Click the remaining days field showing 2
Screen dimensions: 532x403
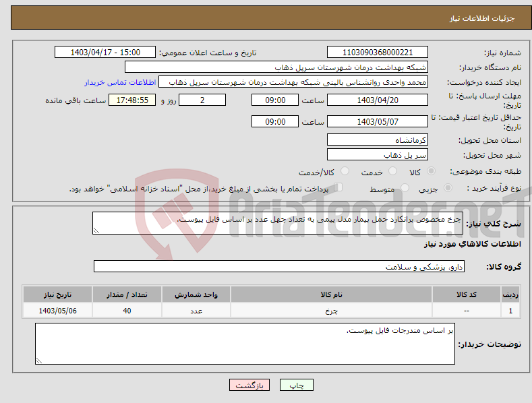pos(202,100)
